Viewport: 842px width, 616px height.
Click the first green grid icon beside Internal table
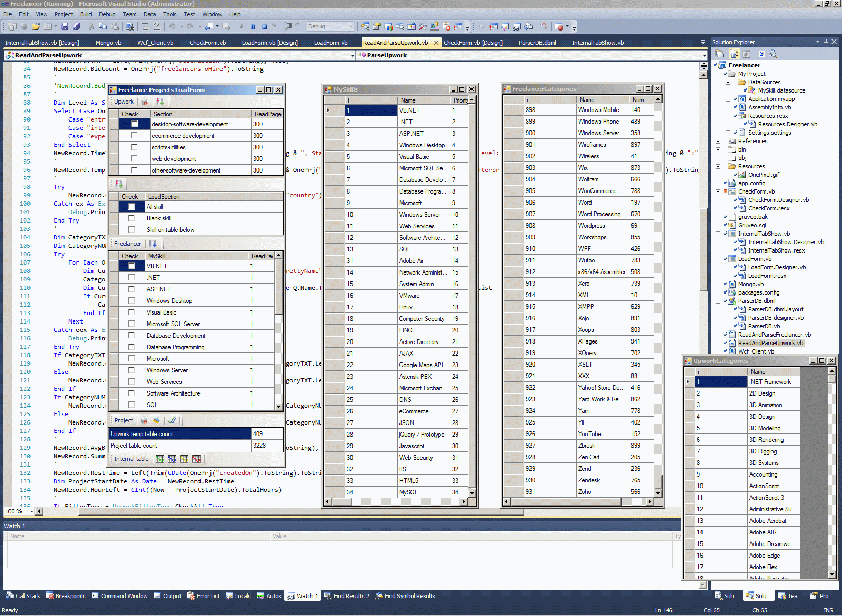click(160, 459)
